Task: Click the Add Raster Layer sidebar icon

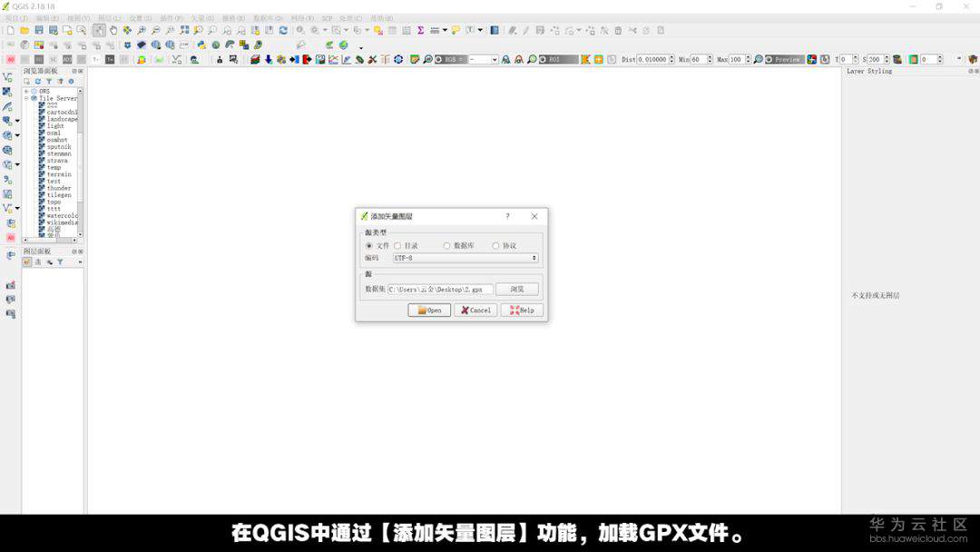Action: point(7,92)
